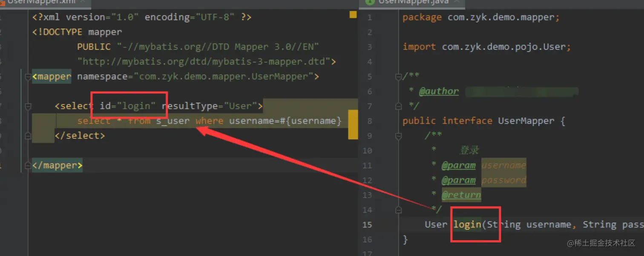Jump to the yellow warning stripe beside the SQL line
This screenshot has width=644, height=256.
click(x=353, y=125)
